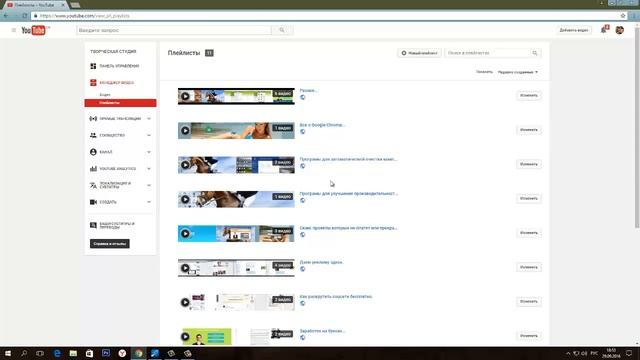Viewport: 640px width, 360px height.
Task: Open Windows taskbar search
Action: 24,353
